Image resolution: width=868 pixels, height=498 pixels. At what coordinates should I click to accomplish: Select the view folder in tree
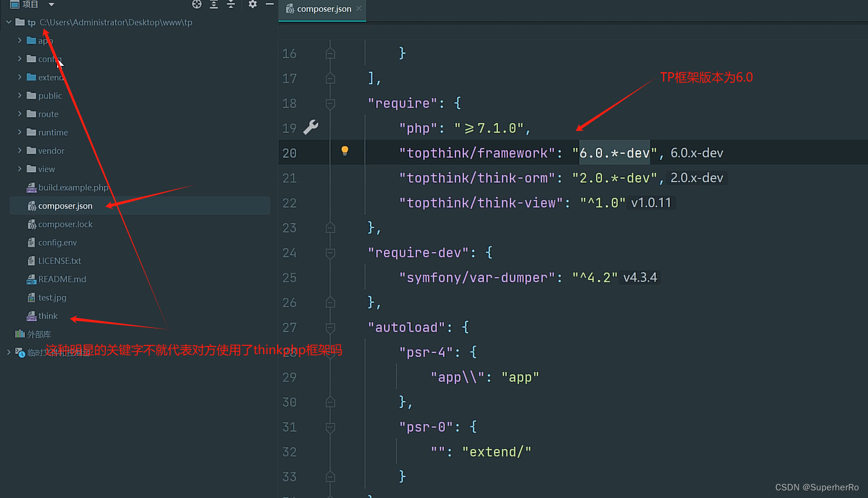(x=47, y=169)
